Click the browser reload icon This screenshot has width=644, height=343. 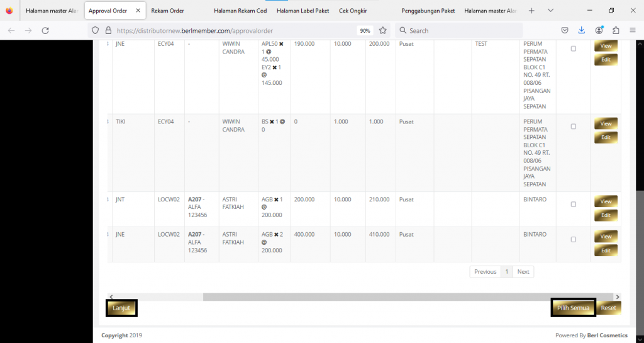pos(45,30)
